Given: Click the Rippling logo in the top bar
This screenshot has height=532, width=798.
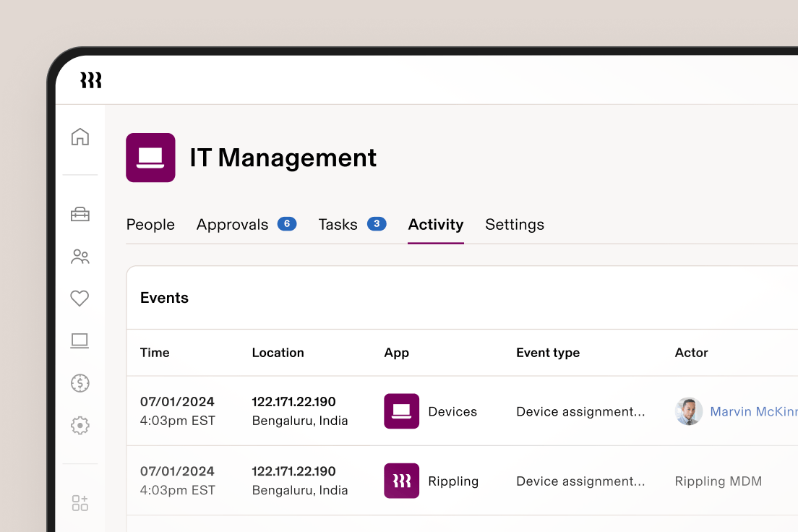Looking at the screenshot, I should click(91, 81).
